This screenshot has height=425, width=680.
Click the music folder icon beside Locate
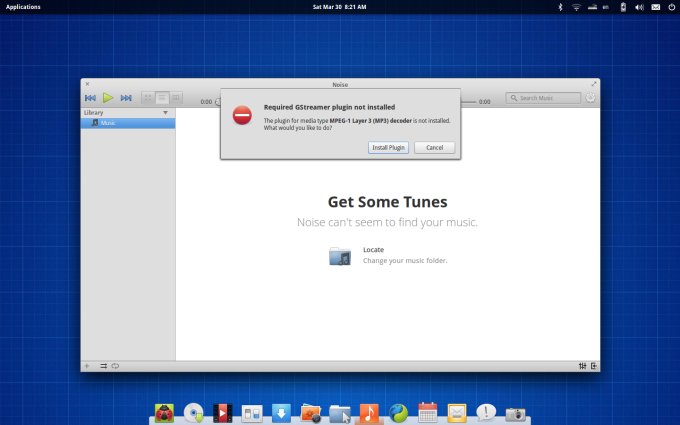coord(340,255)
